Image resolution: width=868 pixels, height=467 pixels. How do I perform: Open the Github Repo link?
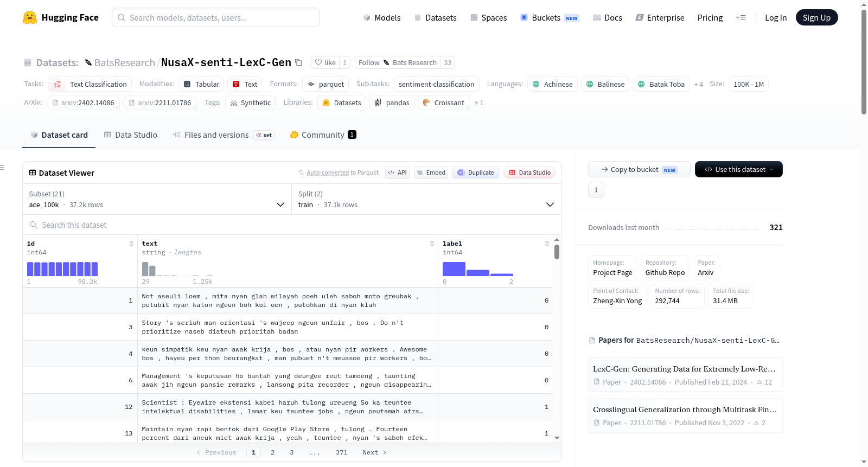pyautogui.click(x=665, y=268)
